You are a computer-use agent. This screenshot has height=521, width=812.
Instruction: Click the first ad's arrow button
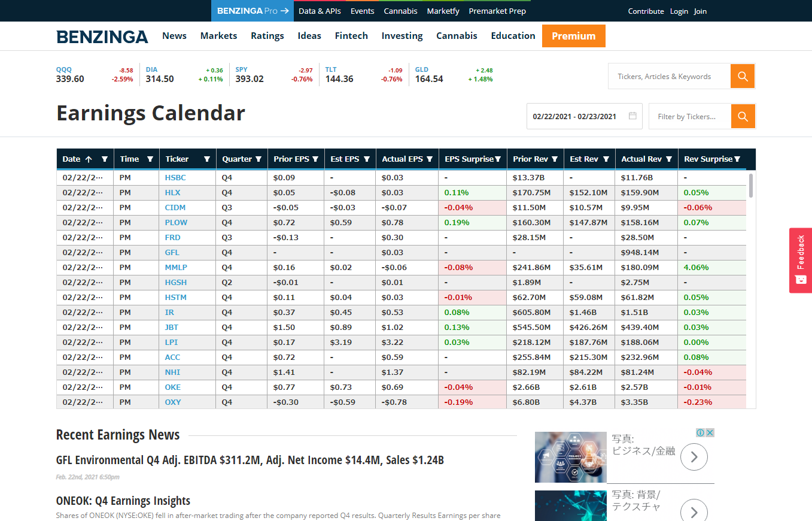694,458
